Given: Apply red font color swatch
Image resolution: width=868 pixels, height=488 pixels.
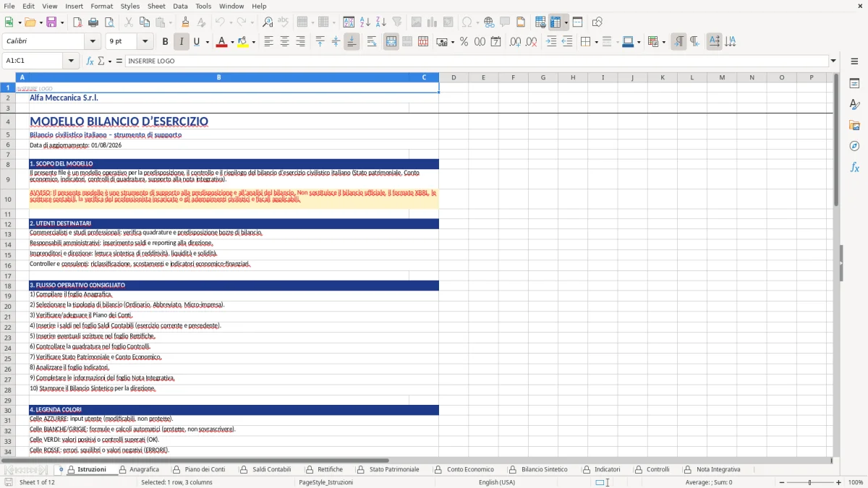Looking at the screenshot, I should tap(221, 42).
